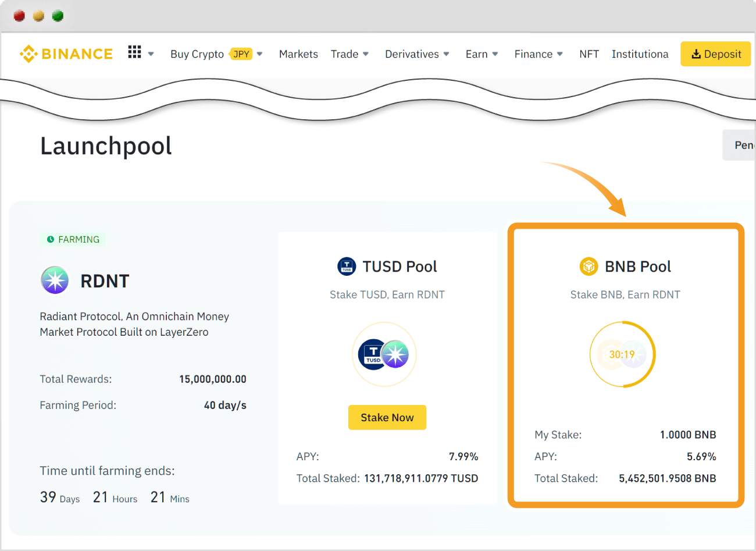Click the Deposit button
This screenshot has height=551, width=756.
coord(716,54)
